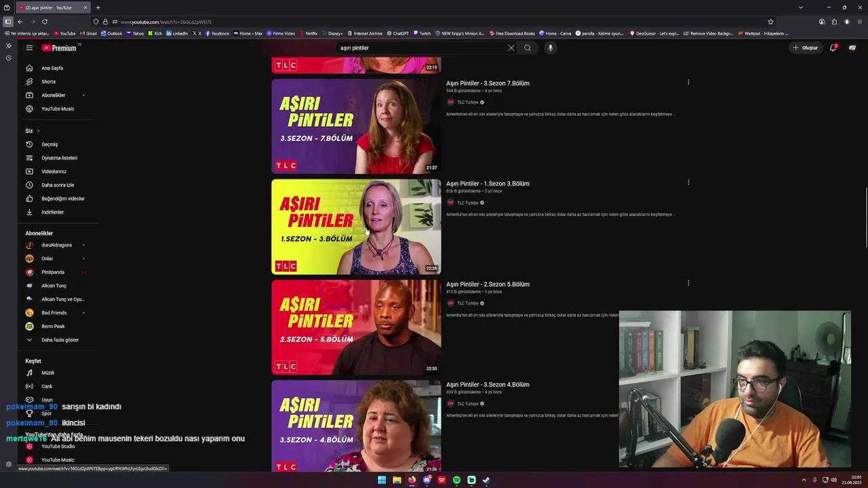Open Abonelikler in the sidebar
The width and height of the screenshot is (868, 488).
[56, 95]
